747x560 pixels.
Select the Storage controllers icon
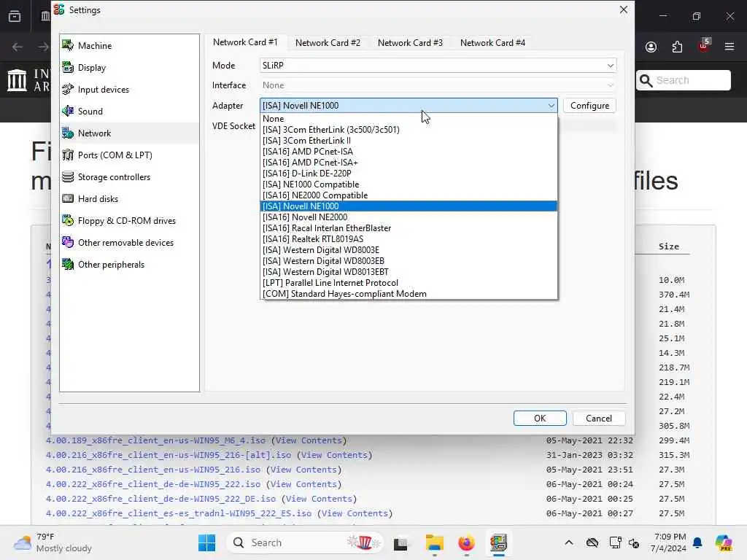coord(68,176)
